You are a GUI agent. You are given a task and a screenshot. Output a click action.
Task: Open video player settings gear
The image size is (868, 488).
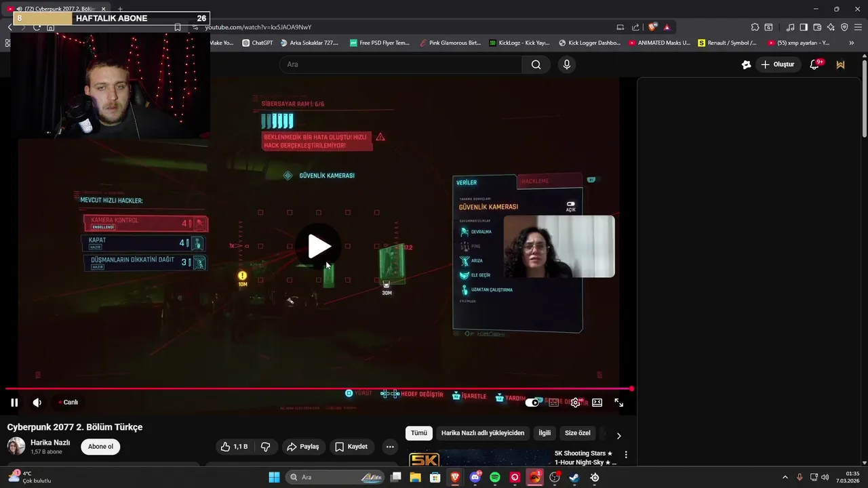[576, 403]
